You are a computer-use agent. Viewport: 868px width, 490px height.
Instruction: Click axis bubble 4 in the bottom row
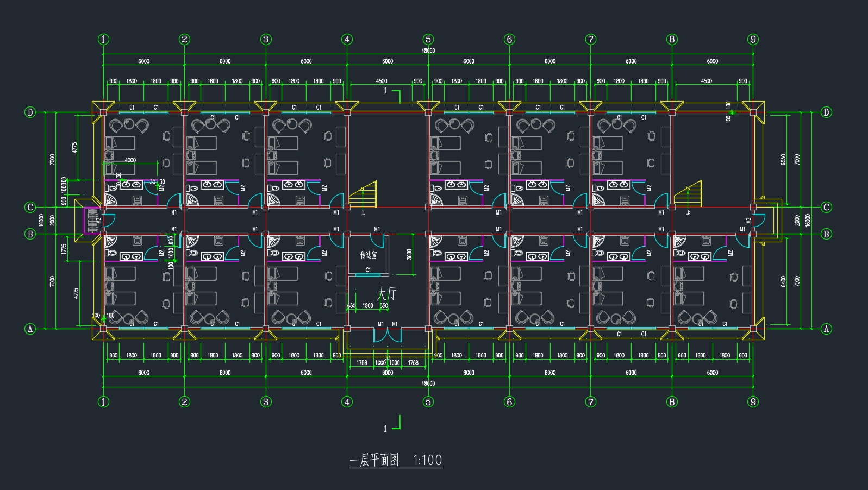(347, 402)
